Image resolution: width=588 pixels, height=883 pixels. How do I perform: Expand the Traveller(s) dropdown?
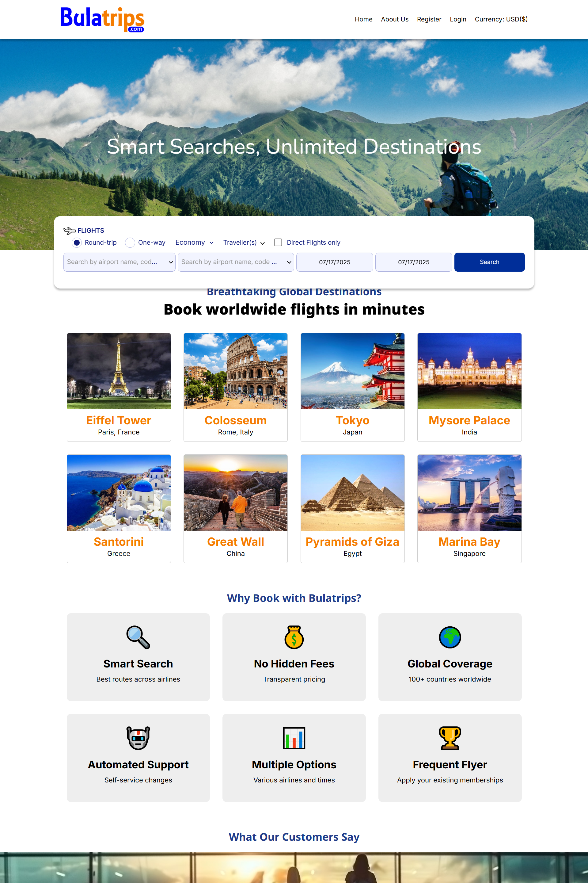pos(244,243)
